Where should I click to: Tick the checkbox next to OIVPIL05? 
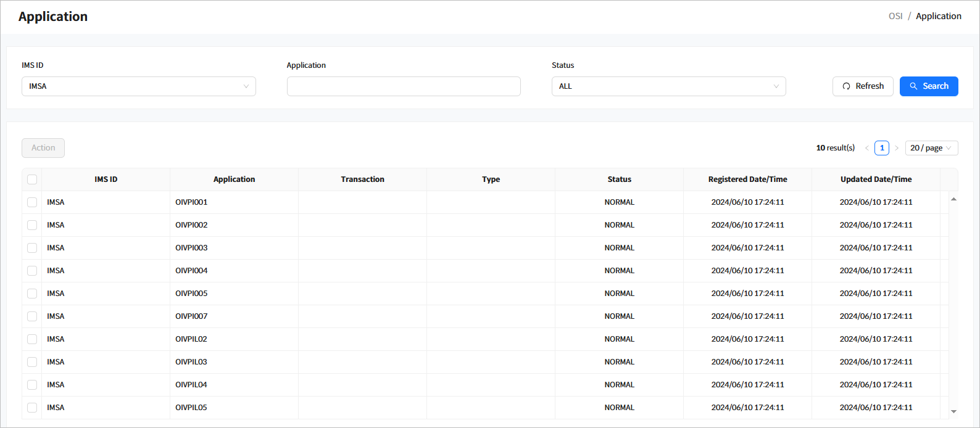[32, 408]
